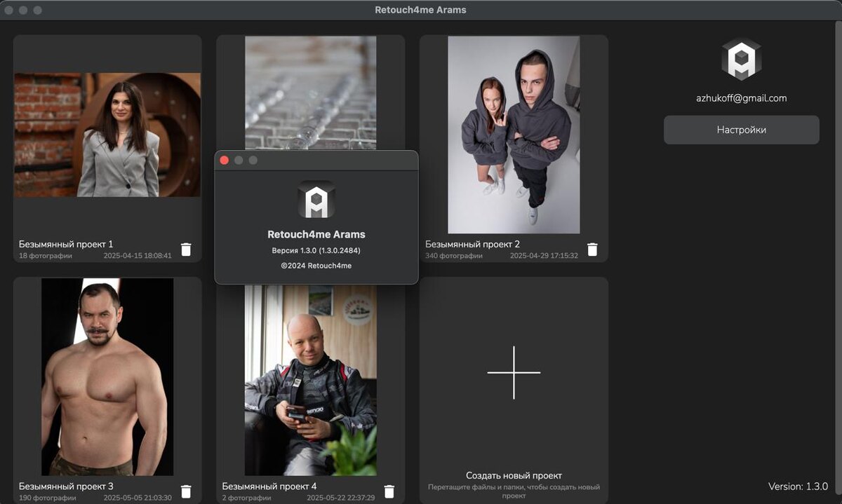Click the 2025-05-22 22:37:29 date

[x=341, y=498]
